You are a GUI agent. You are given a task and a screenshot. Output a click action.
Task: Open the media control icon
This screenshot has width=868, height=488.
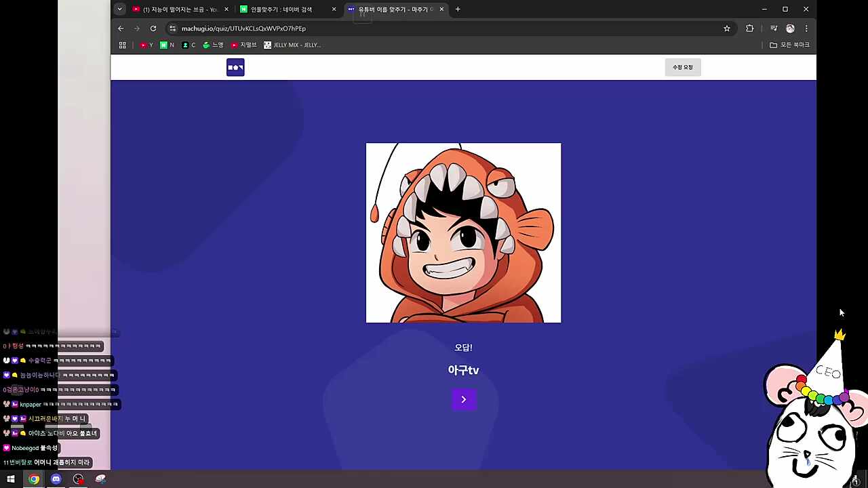(x=774, y=28)
